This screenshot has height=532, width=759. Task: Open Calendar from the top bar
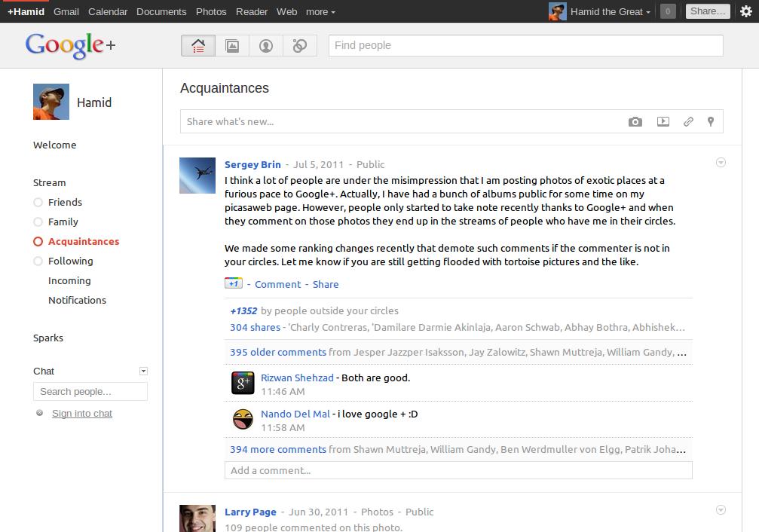point(108,11)
